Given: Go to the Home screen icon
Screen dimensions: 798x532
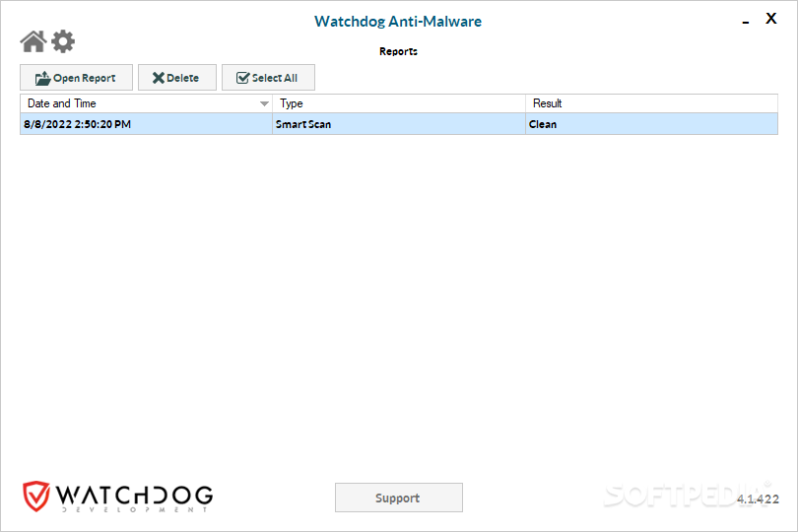Looking at the screenshot, I should click(33, 41).
